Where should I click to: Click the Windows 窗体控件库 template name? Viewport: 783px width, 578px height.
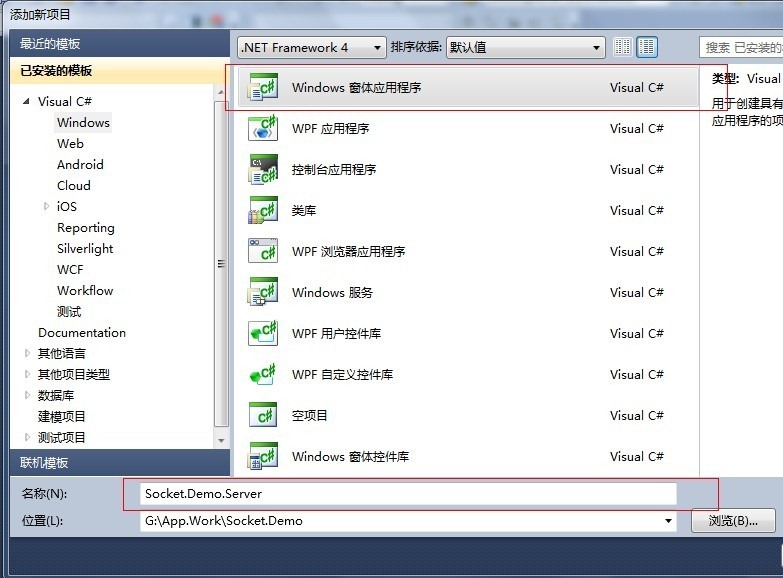click(351, 456)
